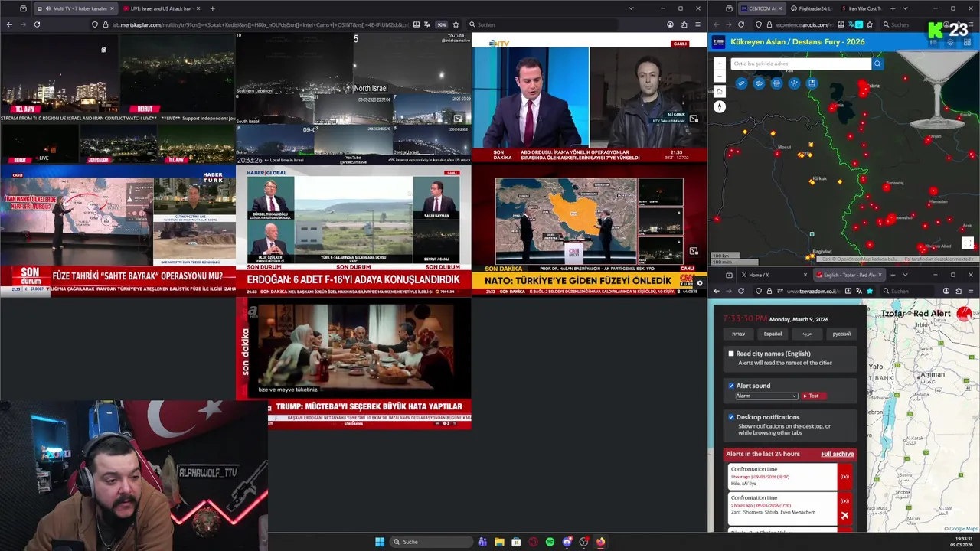Viewport: 980px width, 551px height.
Task: Switch to the Iran War Cost tab
Action: click(x=861, y=8)
